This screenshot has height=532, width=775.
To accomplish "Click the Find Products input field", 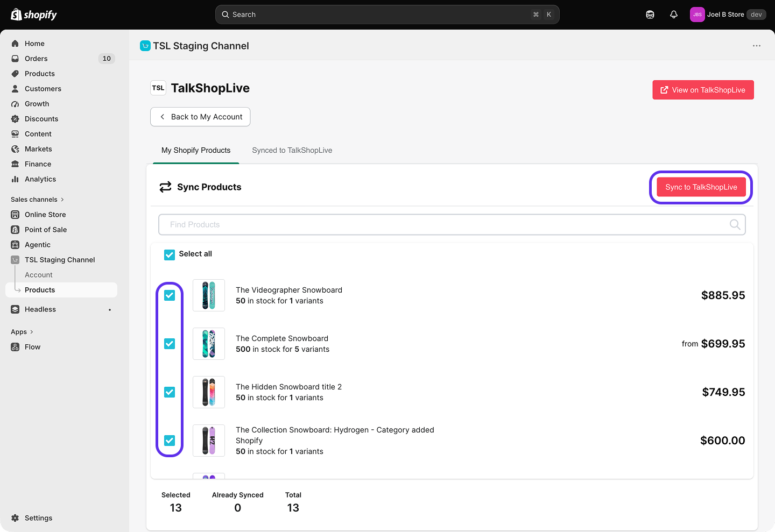I will pyautogui.click(x=452, y=224).
